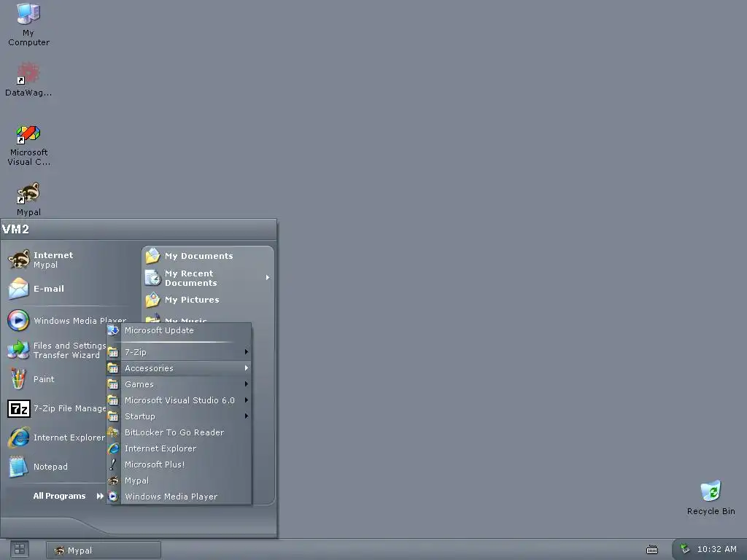Open My Pictures folder
Viewport: 747px width, 560px height.
click(208, 300)
